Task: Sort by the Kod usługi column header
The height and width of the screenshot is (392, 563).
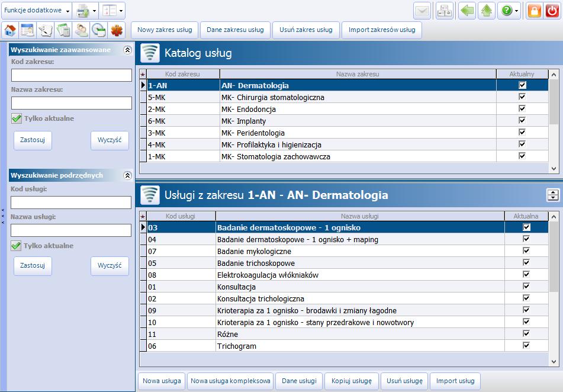Action: coord(181,216)
